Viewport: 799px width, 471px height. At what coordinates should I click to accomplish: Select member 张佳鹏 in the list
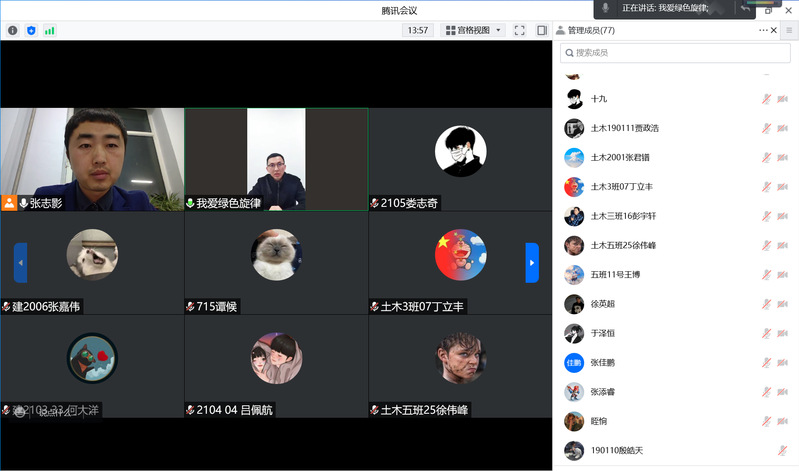(x=603, y=362)
